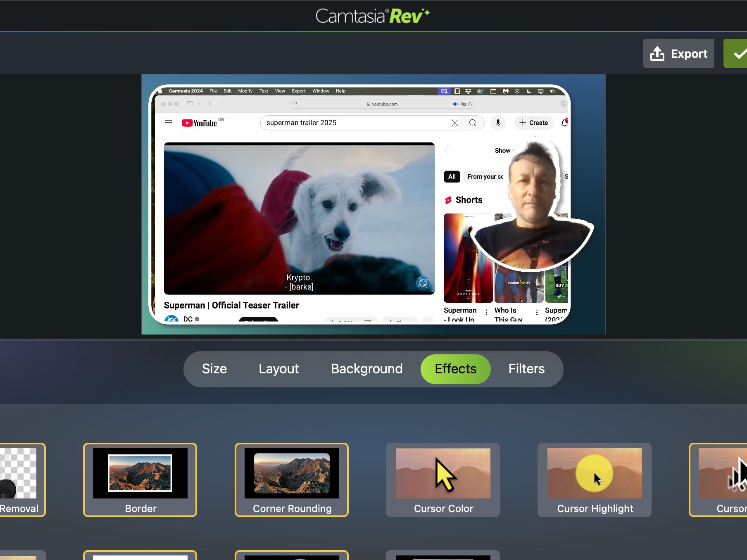
Task: Click the reload icon in the address bar
Action: (470, 104)
